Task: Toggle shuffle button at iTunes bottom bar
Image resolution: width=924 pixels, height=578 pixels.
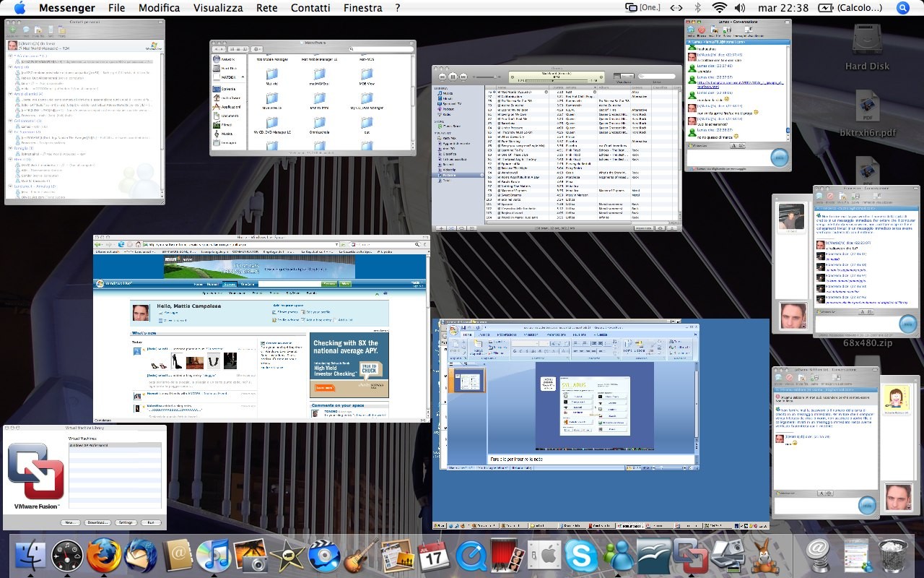Action: tap(452, 228)
